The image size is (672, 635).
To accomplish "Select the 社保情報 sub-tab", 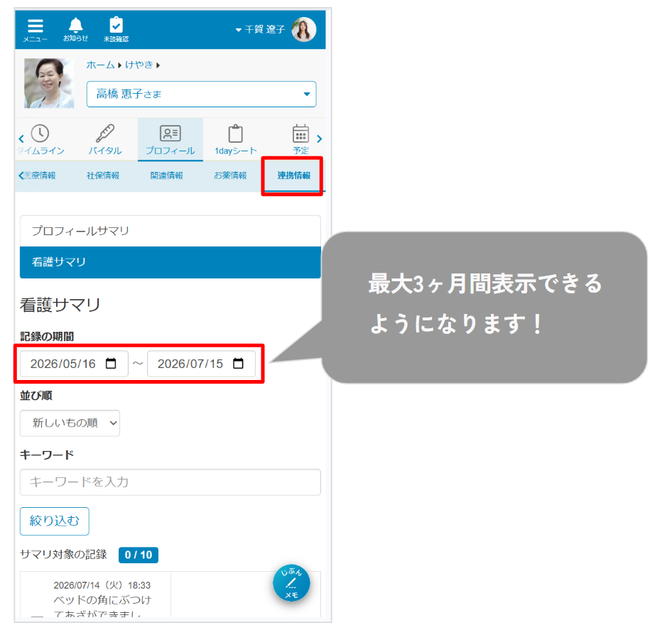I will 103,175.
